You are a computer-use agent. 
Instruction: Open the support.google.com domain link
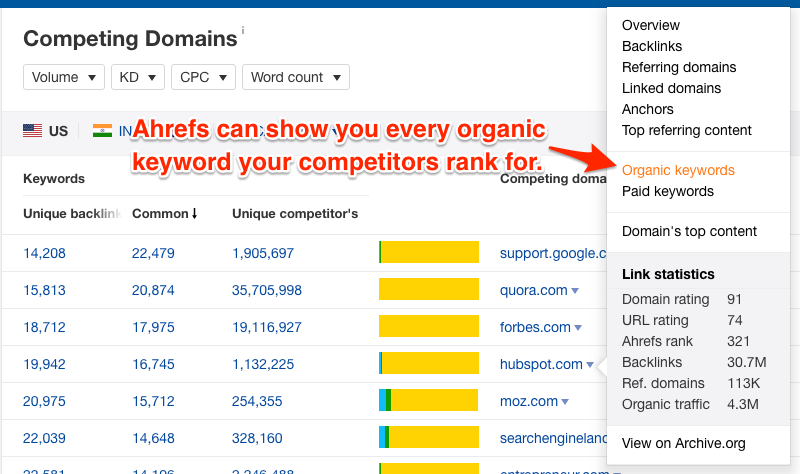click(x=553, y=253)
